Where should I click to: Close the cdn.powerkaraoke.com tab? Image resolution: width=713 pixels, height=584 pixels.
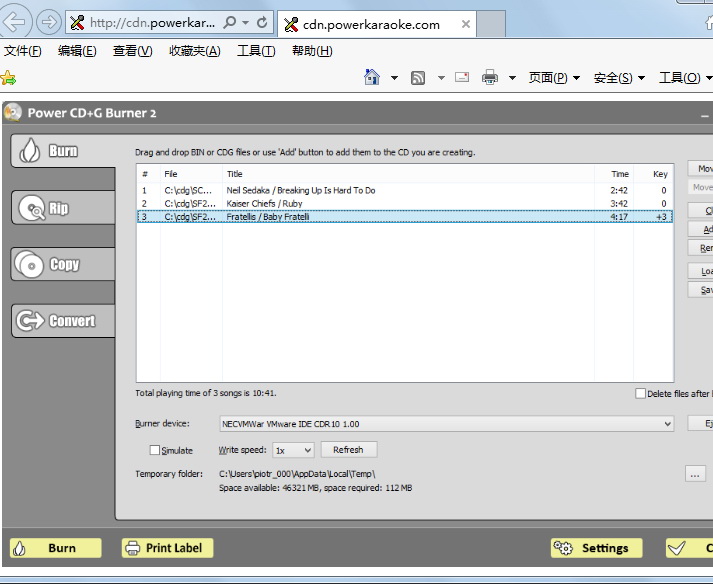[x=466, y=24]
